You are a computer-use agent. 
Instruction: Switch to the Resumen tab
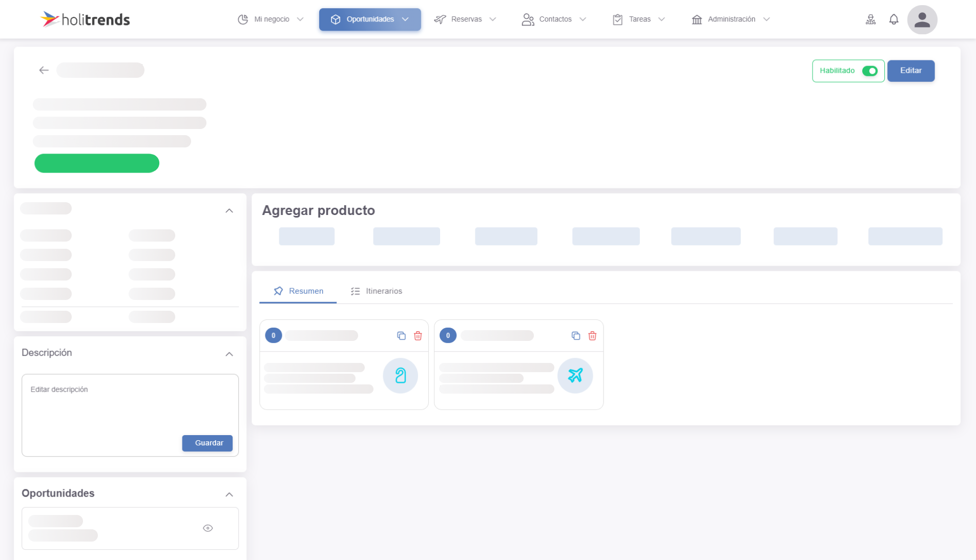(298, 291)
